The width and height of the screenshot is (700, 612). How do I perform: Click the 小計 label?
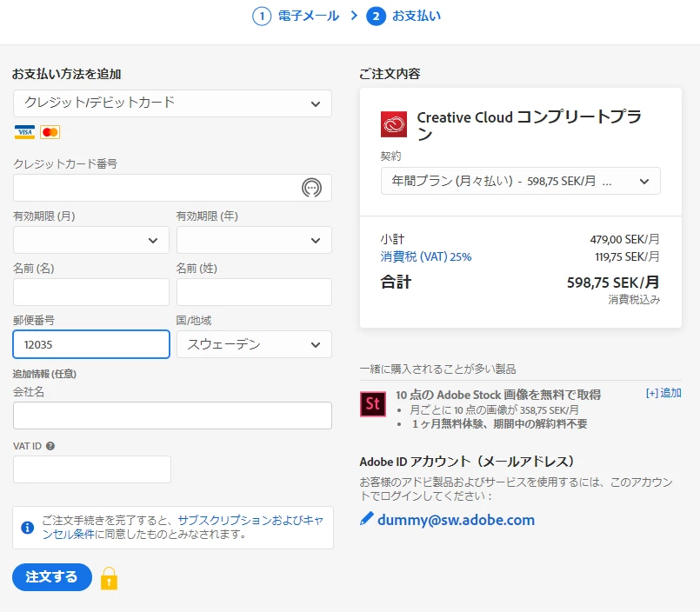point(392,239)
